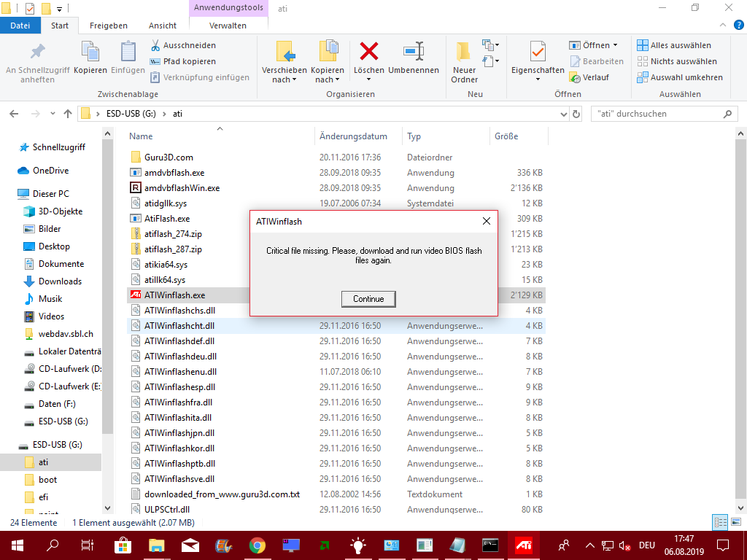Click the Anwendungstools contextual tab
Screen dimensions: 747x560
(228, 8)
